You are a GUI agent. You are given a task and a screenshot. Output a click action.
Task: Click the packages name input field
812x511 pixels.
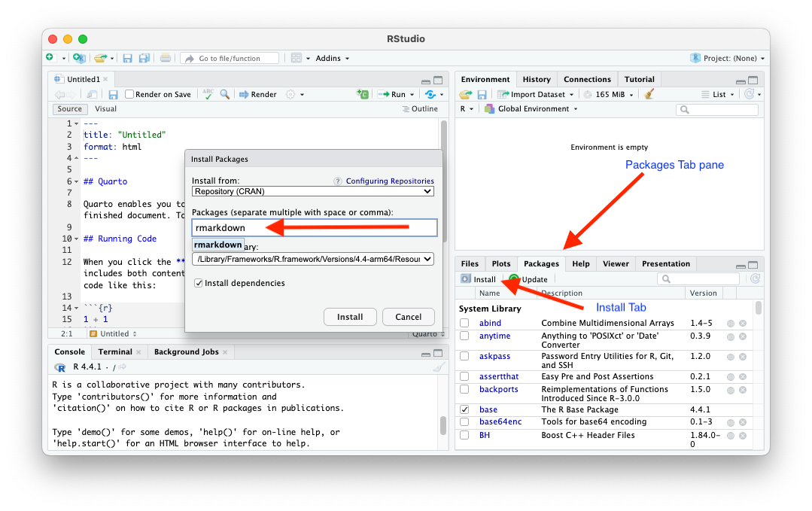315,228
